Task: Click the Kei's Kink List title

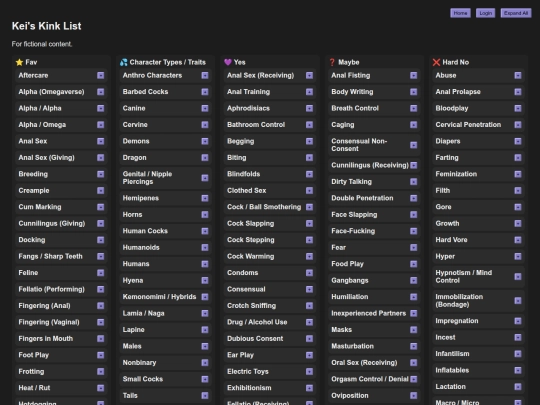Action: tap(46, 26)
